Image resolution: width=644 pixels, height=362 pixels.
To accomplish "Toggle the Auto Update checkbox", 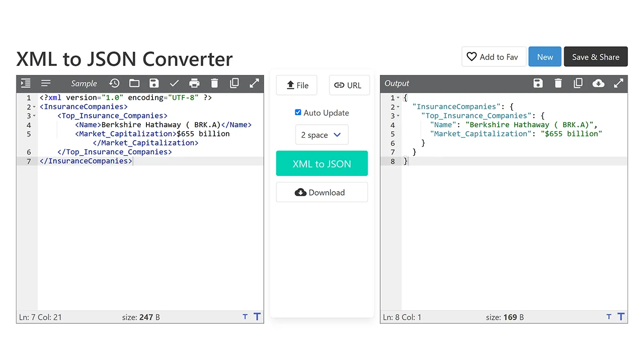I will pyautogui.click(x=298, y=113).
